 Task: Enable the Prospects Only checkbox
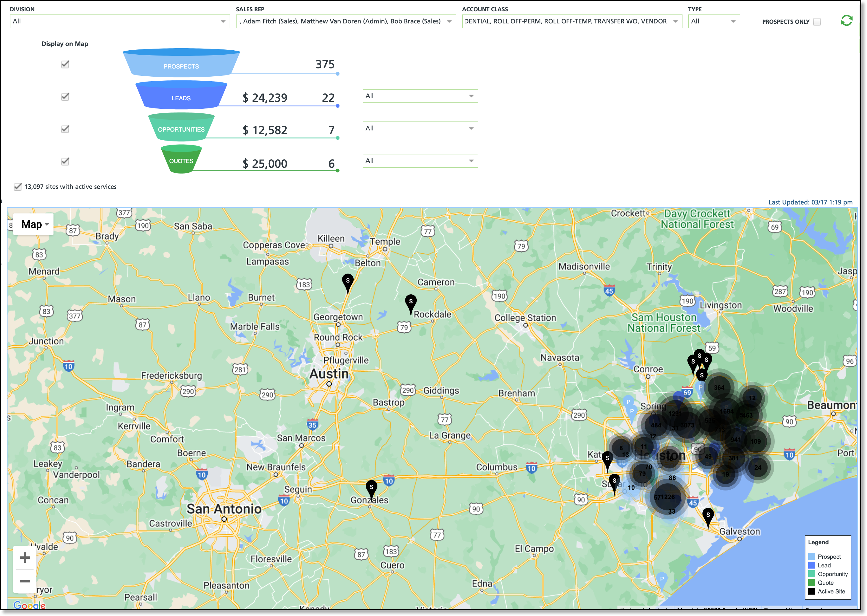coord(817,22)
